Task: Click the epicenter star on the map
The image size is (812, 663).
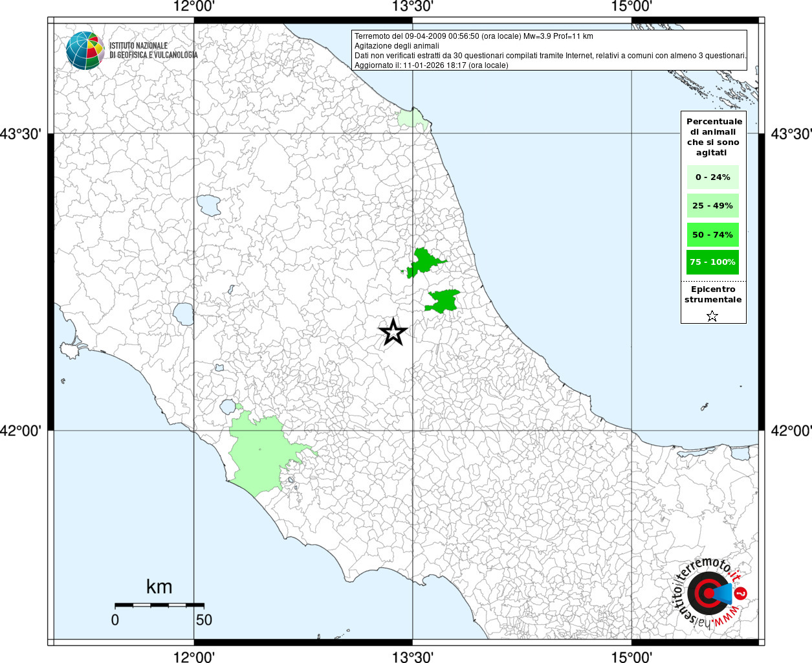Action: tap(393, 332)
